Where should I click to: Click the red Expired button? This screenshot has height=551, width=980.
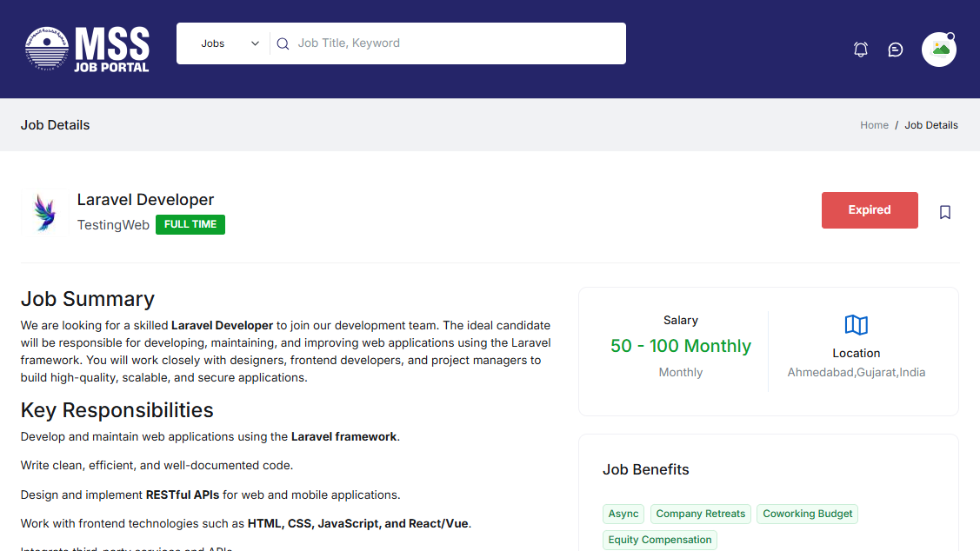coord(870,210)
